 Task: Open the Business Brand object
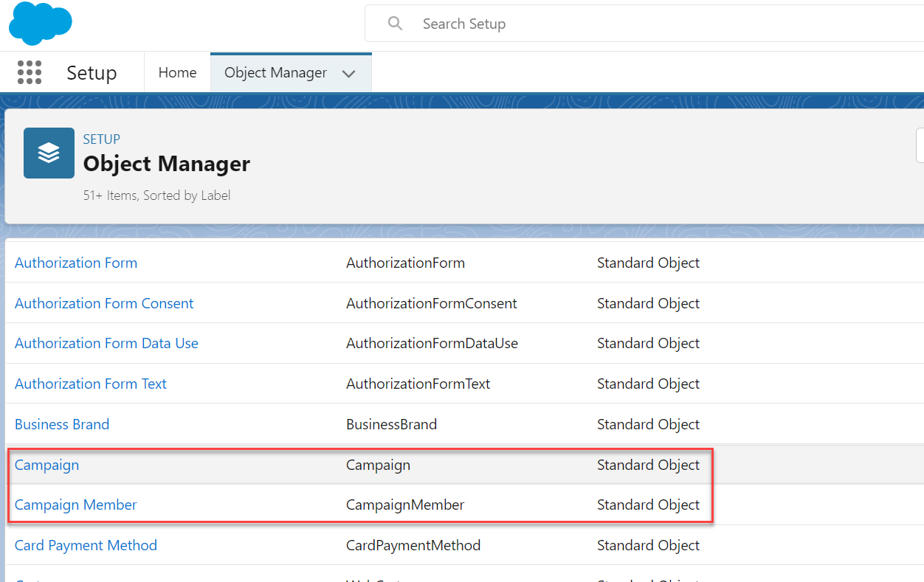[x=62, y=424]
